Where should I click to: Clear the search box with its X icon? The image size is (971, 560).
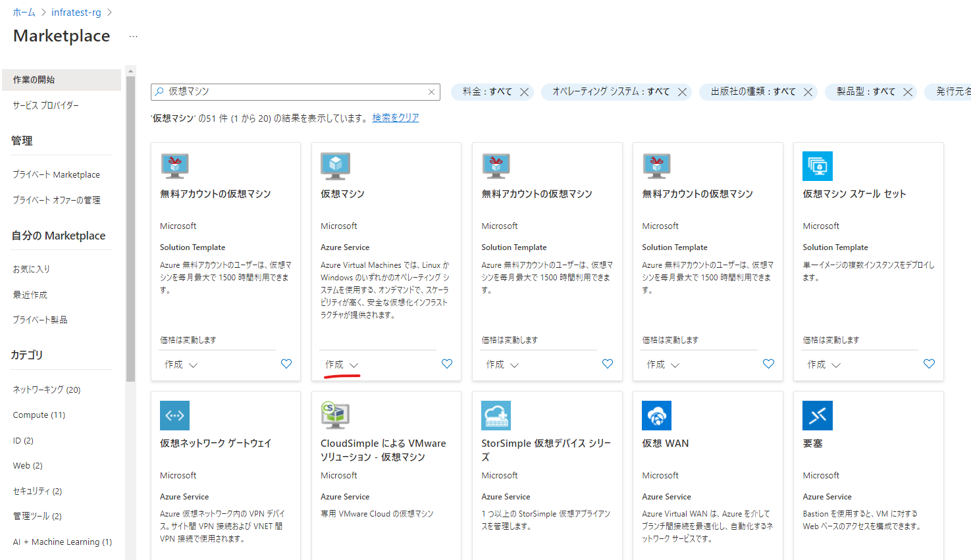point(431,92)
